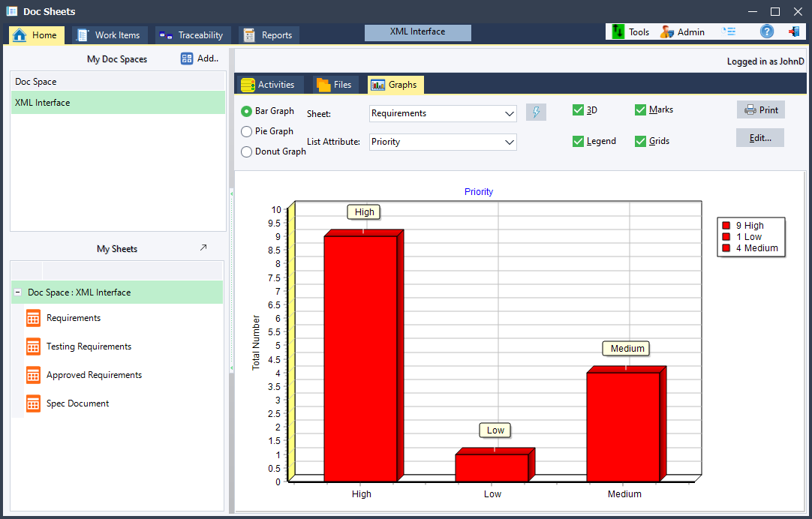Click the Edit button

tap(759, 137)
